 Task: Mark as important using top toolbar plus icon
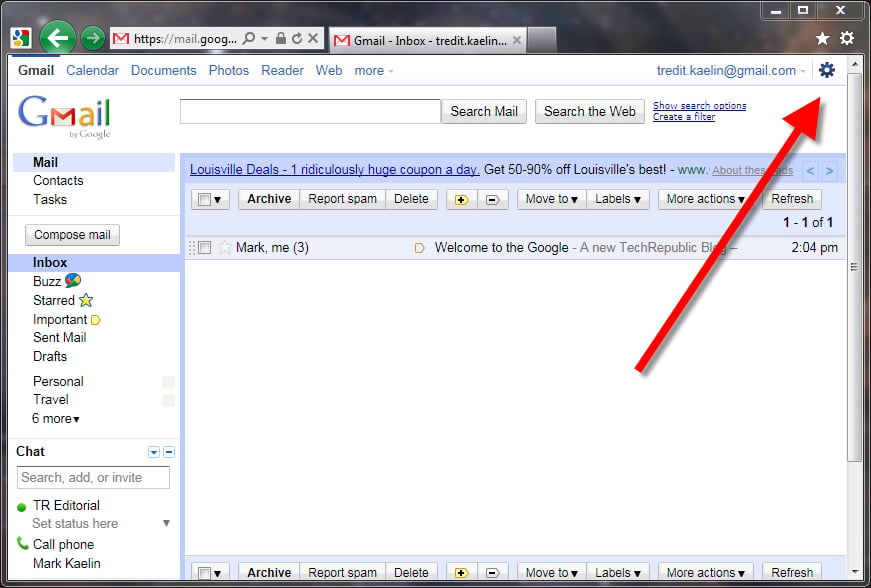(x=462, y=199)
